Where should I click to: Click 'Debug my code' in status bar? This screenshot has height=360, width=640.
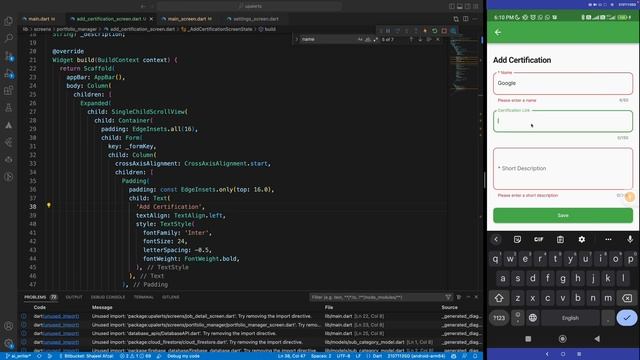point(183,356)
